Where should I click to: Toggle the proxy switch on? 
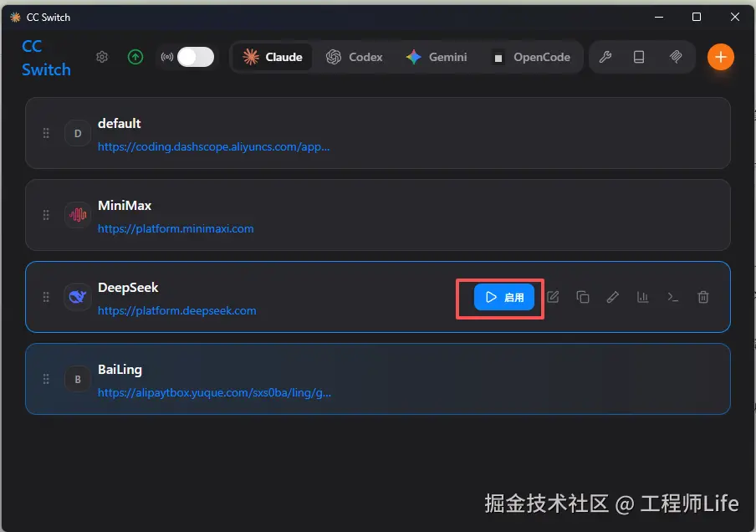tap(195, 57)
